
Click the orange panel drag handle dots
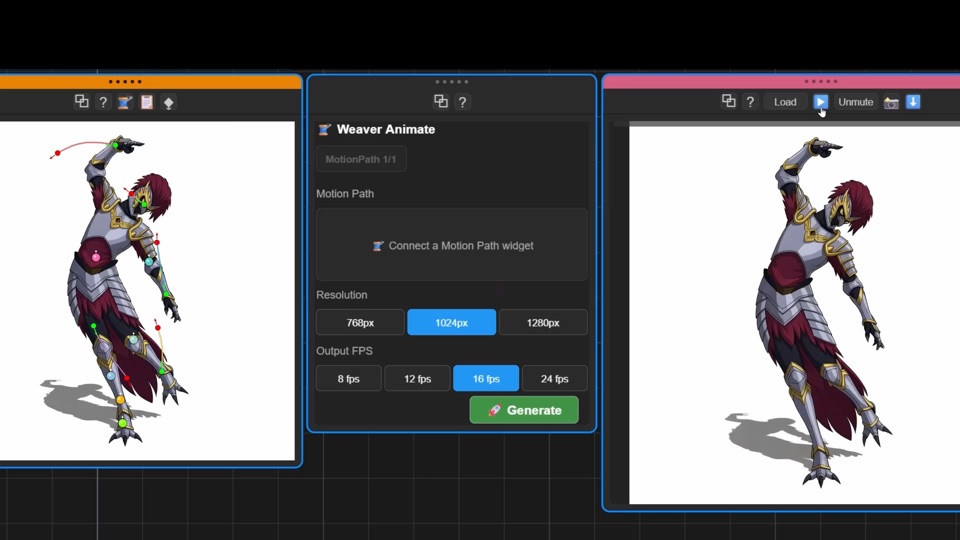[125, 81]
